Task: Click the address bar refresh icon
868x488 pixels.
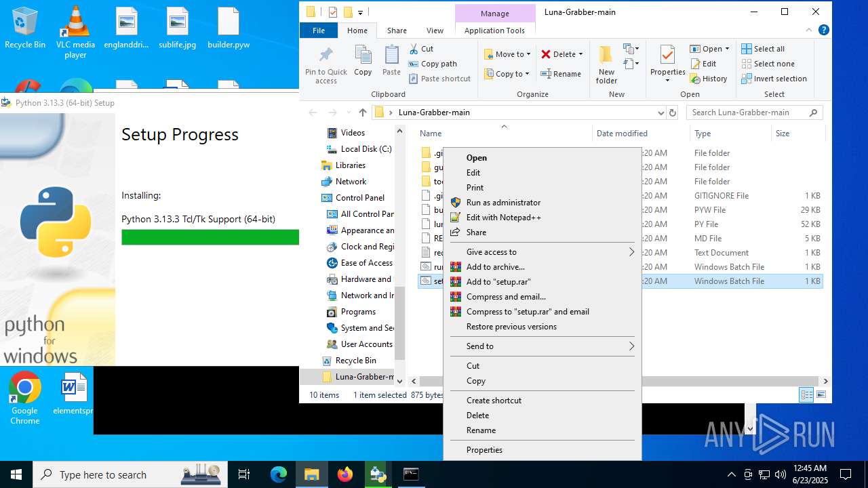Action: (x=673, y=113)
